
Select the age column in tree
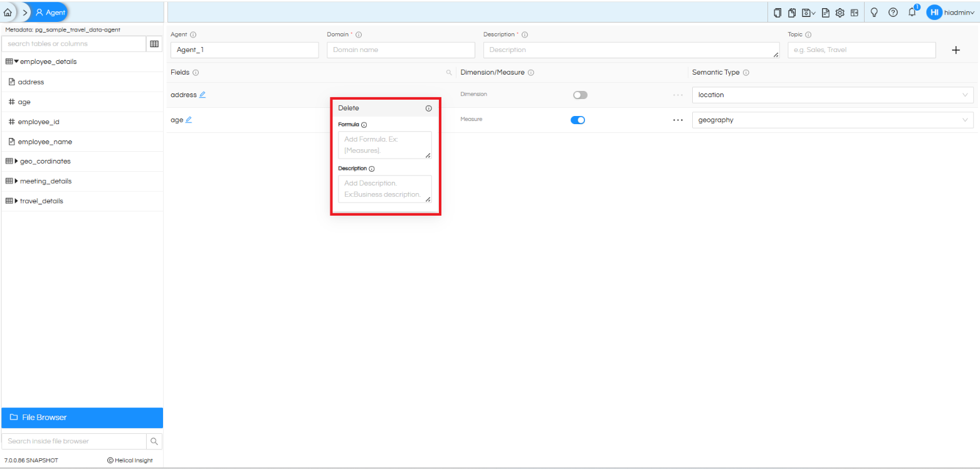click(24, 102)
